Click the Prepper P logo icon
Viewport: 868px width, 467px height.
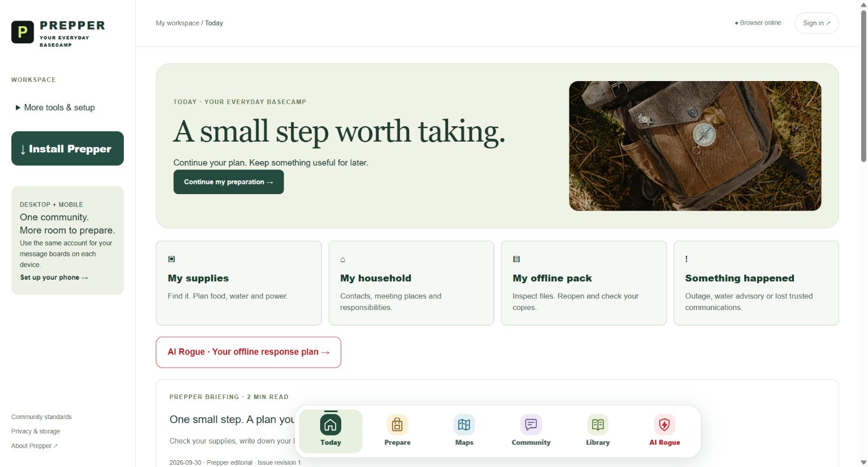(x=22, y=32)
